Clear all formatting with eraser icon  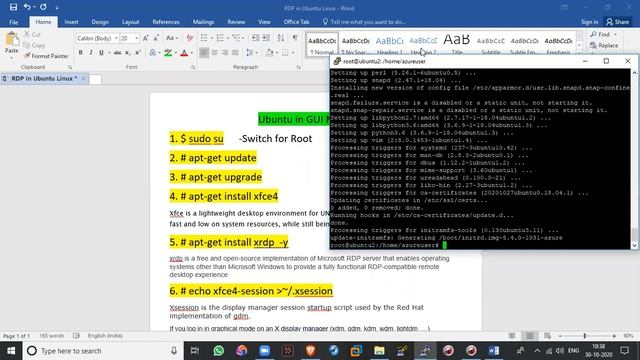[189, 38]
